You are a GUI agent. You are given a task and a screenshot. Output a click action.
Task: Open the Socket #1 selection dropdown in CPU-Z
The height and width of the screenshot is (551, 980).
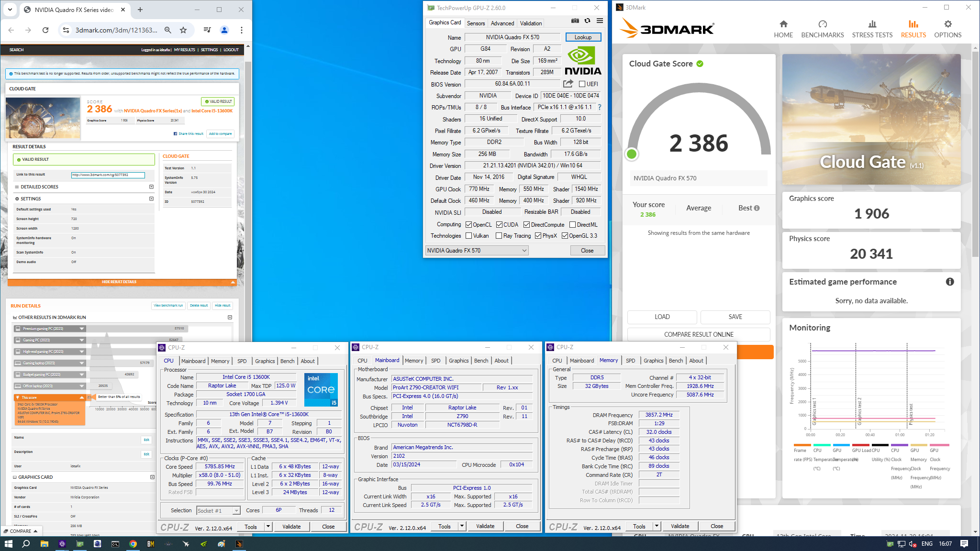(x=218, y=511)
